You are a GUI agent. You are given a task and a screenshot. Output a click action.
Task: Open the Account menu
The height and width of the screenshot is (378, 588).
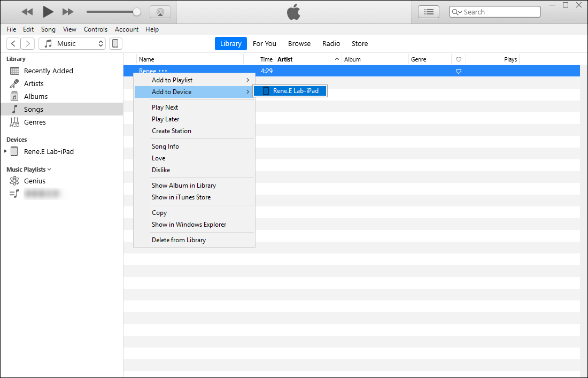click(126, 29)
